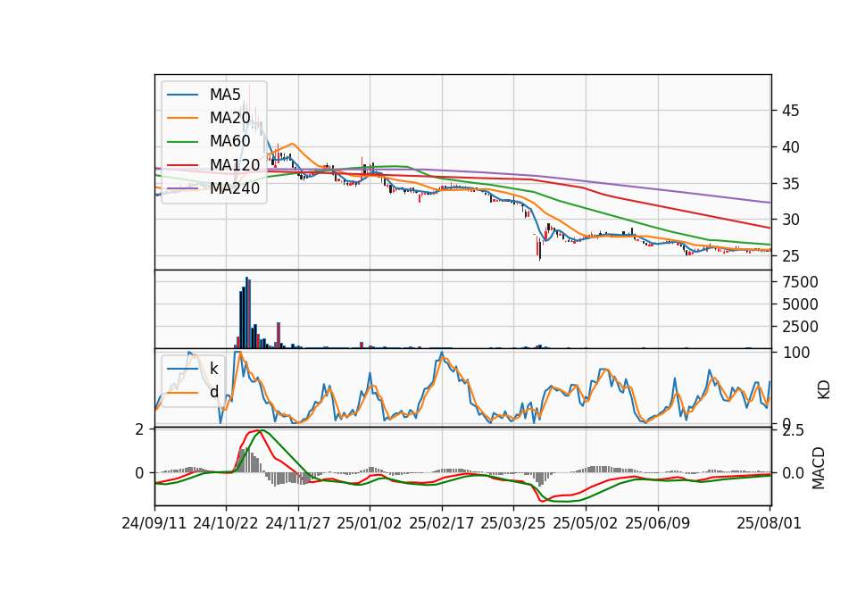Click the green MA60 legend line sample
Screen dimensions: 857x616
pos(182,142)
